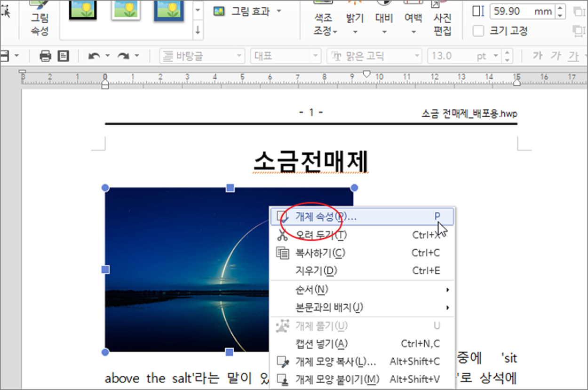
Task: Click the 소금전매제 document title
Action: pos(310,162)
